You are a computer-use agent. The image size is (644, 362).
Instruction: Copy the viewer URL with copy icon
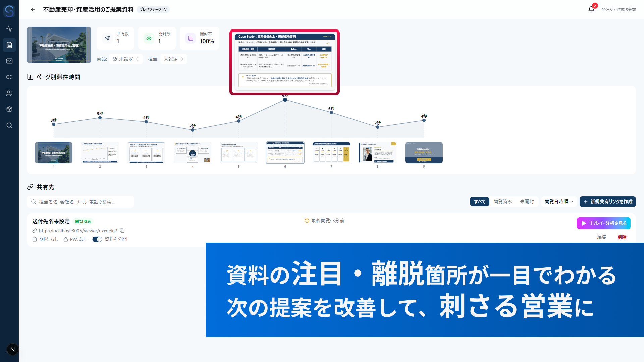pyautogui.click(x=122, y=231)
